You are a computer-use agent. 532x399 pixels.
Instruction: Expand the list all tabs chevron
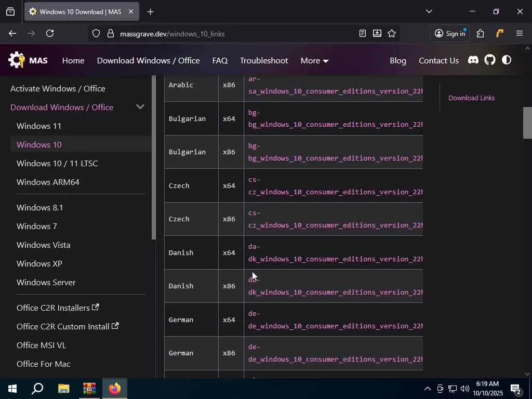(x=429, y=11)
